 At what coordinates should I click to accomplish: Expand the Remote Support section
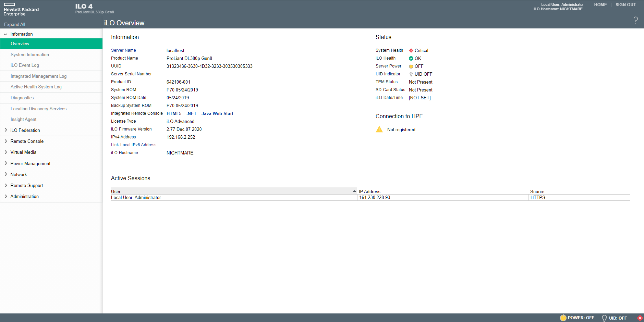click(x=6, y=185)
